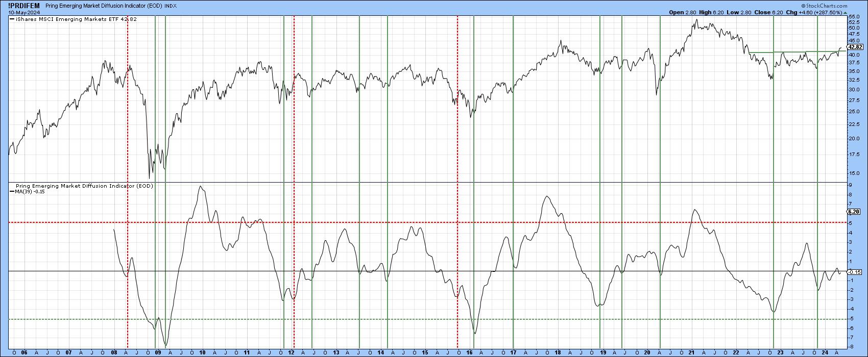Click the 08 year label on the time axis
Image resolution: width=868 pixels, height=357 pixels.
point(113,352)
